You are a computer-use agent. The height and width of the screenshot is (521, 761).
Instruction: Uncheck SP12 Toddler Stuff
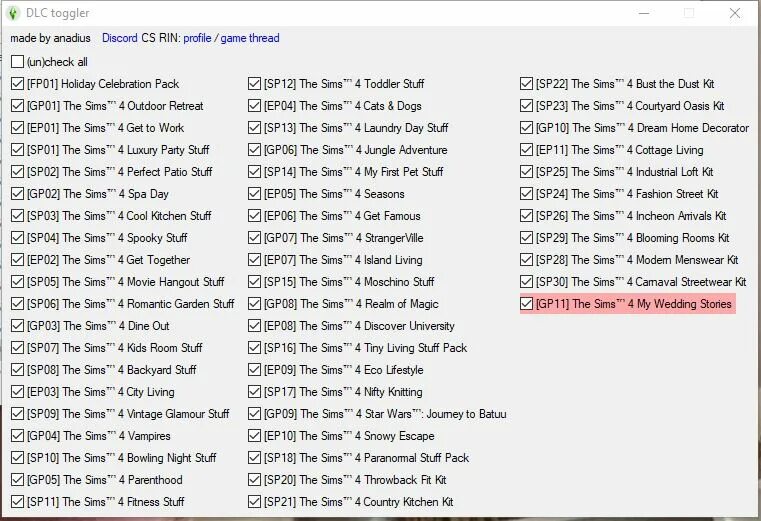click(x=254, y=84)
